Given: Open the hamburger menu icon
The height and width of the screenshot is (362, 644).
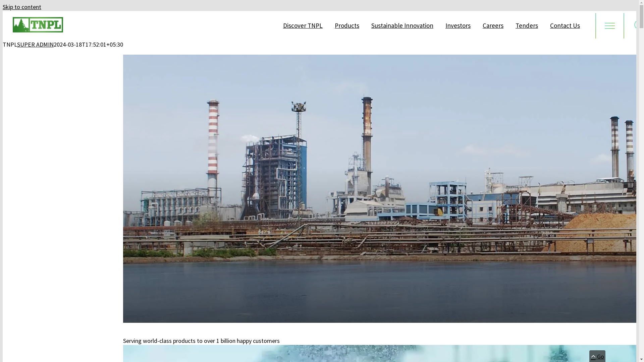Looking at the screenshot, I should 609,26.
